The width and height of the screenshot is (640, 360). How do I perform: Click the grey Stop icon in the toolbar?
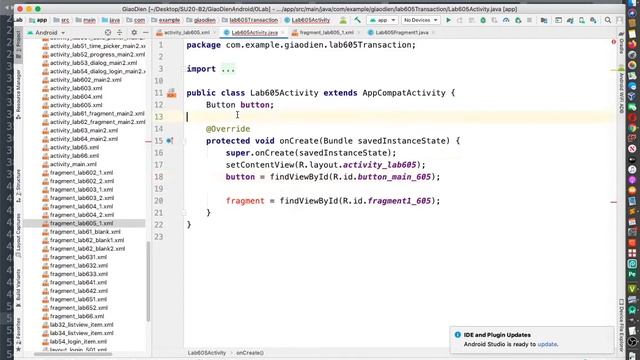coord(529,20)
